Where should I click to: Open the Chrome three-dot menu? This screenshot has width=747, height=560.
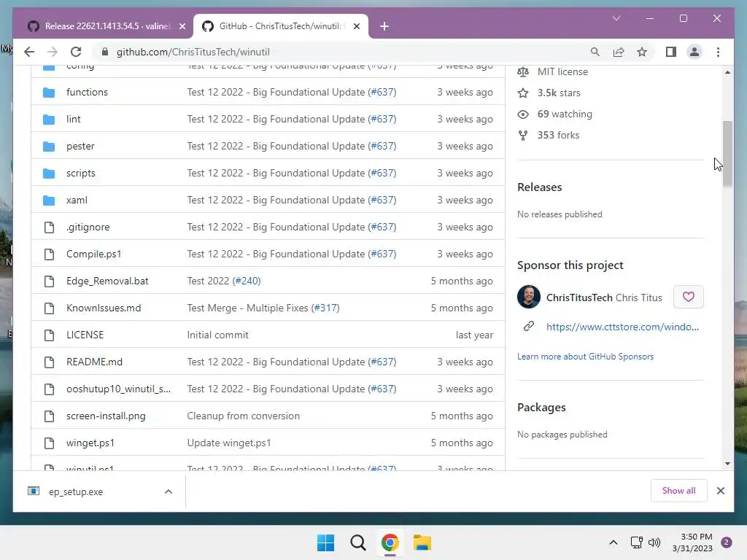(x=718, y=52)
